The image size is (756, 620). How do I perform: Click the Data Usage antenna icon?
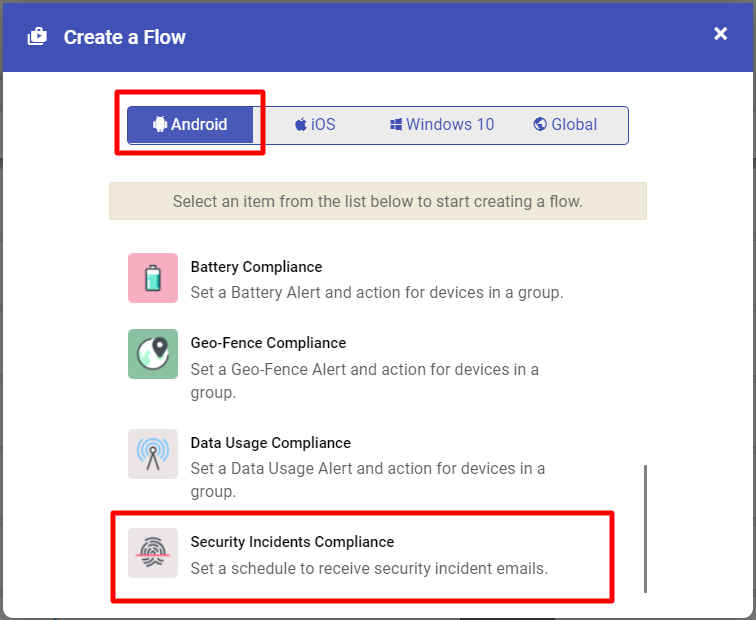tap(153, 454)
